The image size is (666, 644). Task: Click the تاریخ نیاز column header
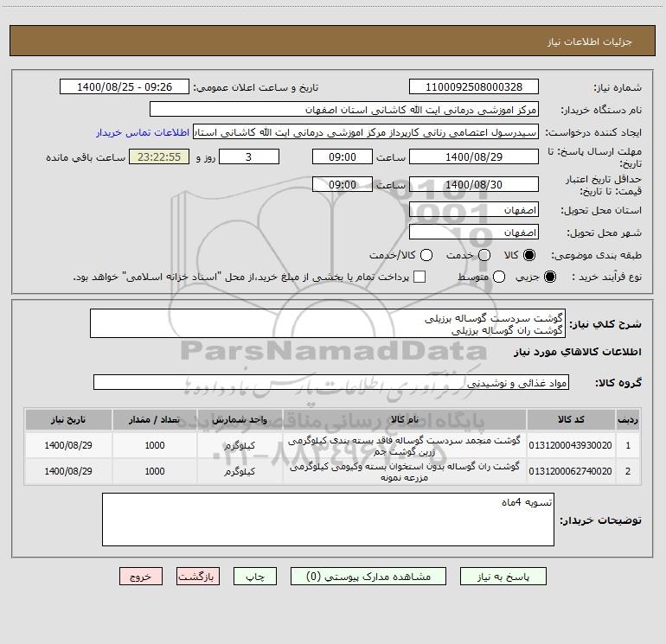(x=68, y=420)
